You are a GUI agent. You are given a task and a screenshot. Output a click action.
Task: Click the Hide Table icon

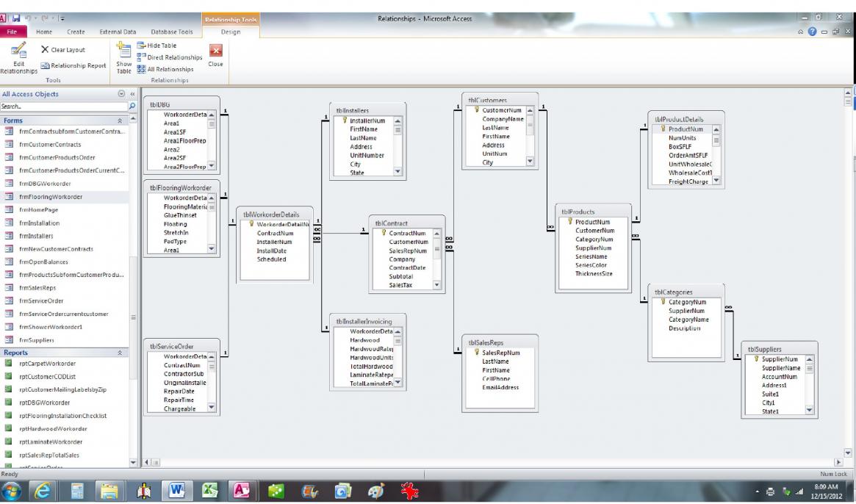coord(141,46)
